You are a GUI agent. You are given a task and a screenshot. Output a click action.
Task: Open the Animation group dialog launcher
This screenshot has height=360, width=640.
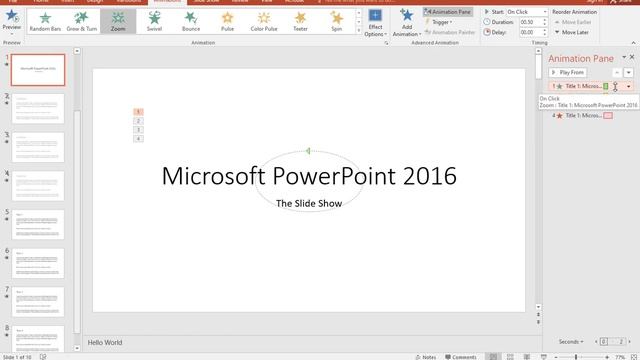click(386, 42)
